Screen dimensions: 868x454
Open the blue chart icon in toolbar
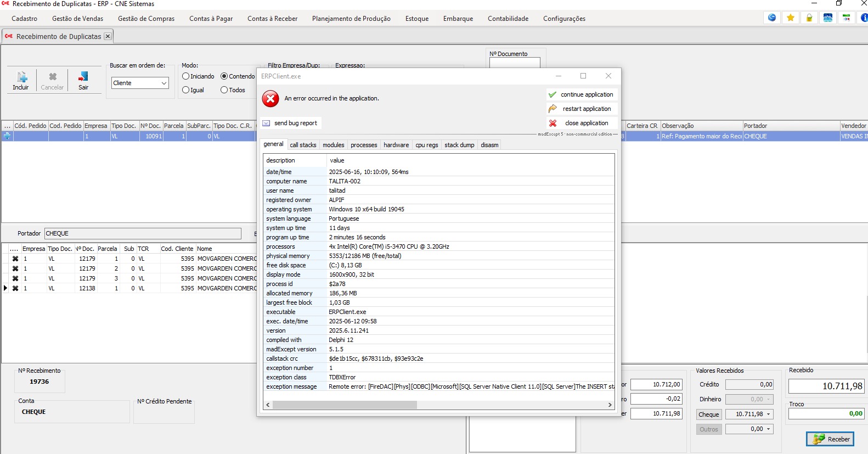(x=828, y=18)
